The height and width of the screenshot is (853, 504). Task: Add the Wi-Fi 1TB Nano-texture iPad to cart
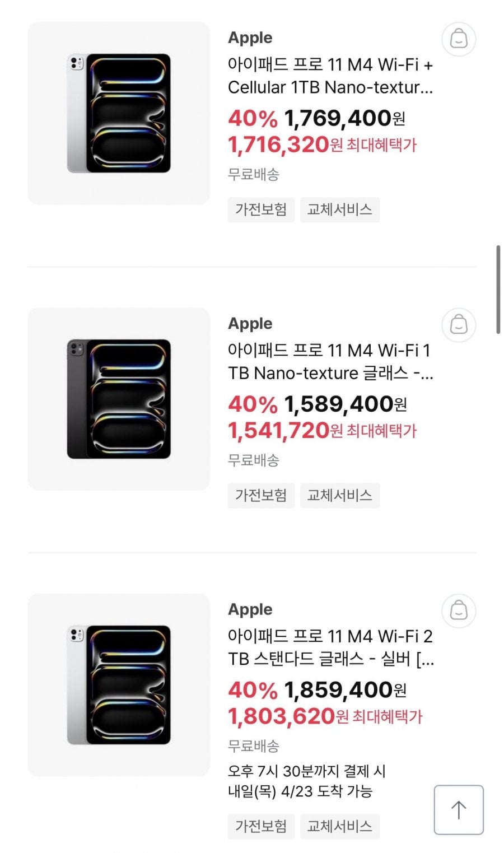(459, 325)
